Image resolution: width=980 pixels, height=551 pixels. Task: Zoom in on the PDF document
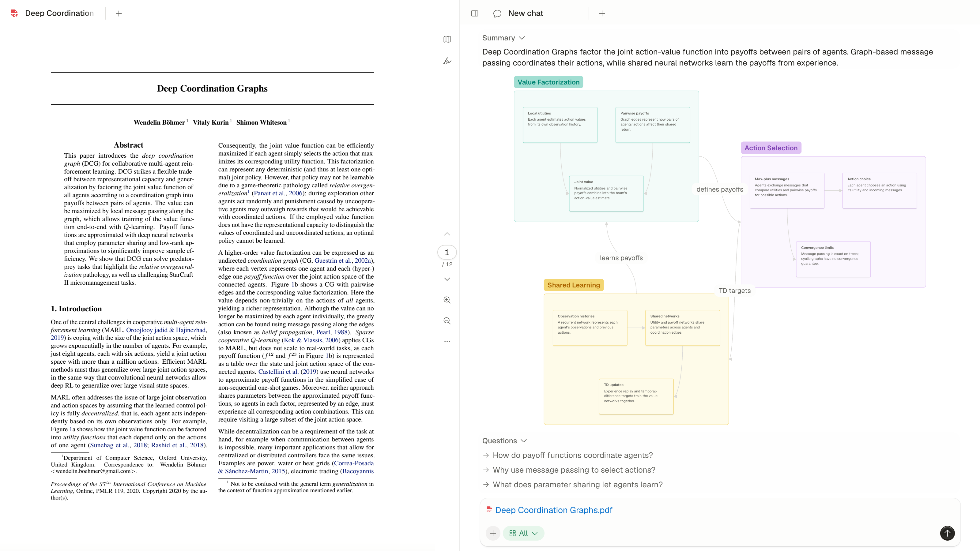447,300
